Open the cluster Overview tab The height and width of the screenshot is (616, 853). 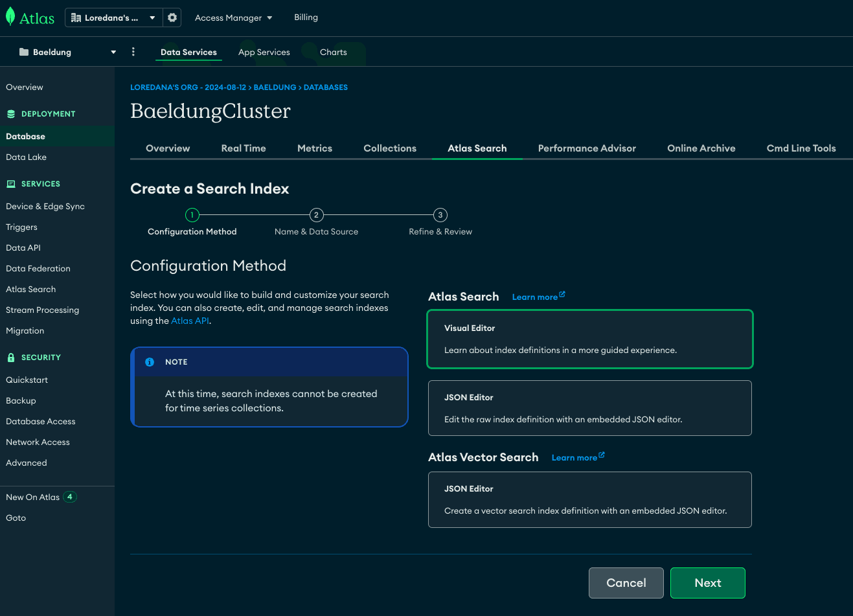(x=168, y=148)
